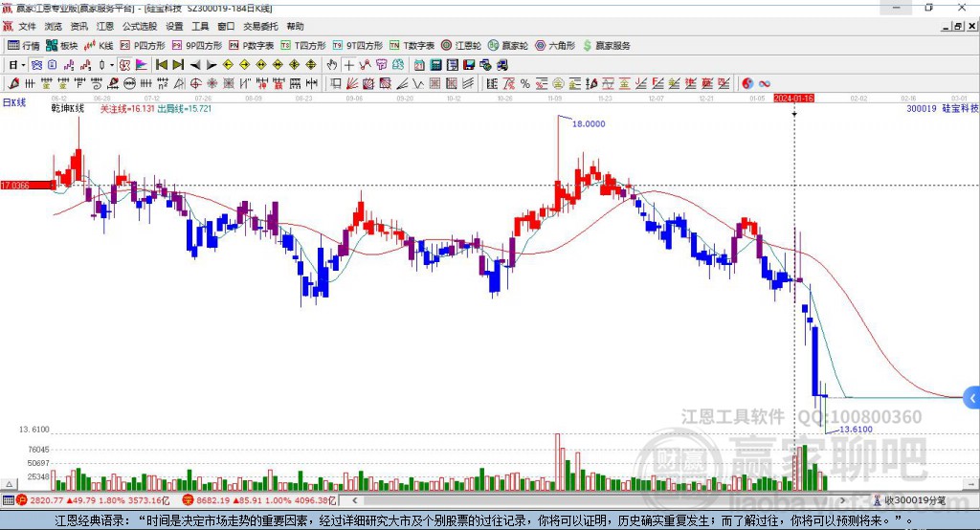Select the red fan lines tool
This screenshot has width=980, height=530.
click(352, 83)
